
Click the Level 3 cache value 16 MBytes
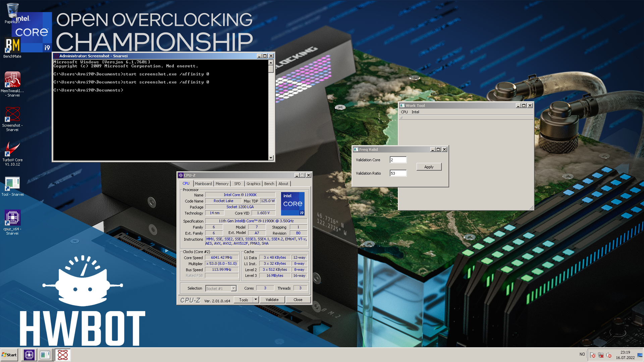click(x=275, y=276)
